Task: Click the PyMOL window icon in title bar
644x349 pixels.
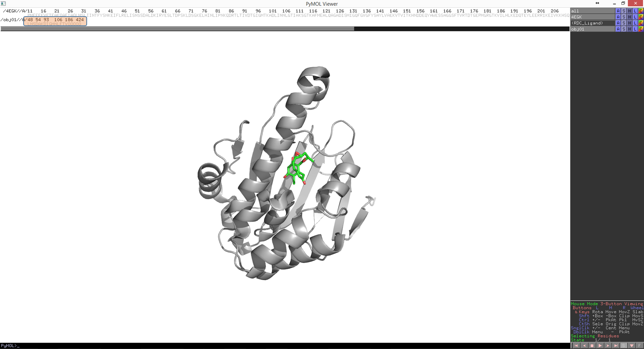Action: [3, 4]
